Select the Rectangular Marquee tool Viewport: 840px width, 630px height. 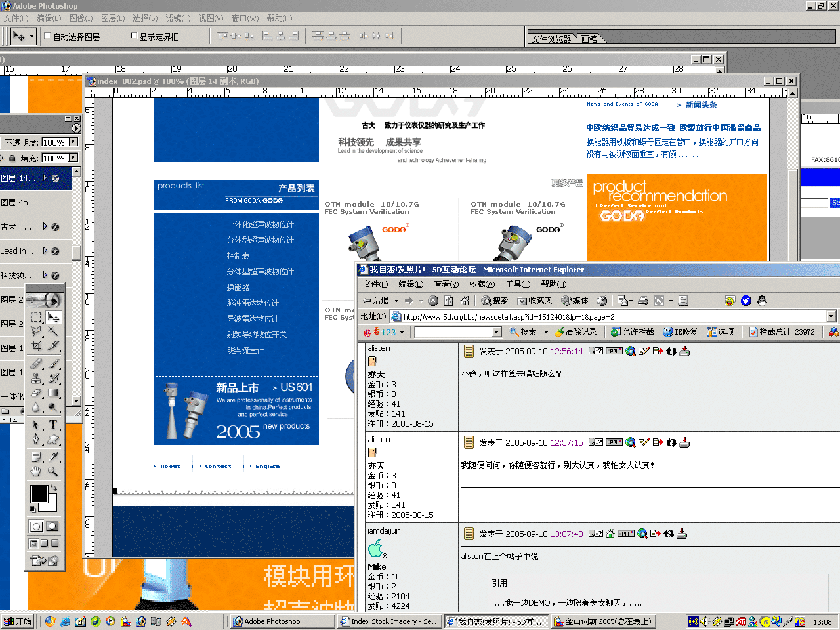click(36, 317)
